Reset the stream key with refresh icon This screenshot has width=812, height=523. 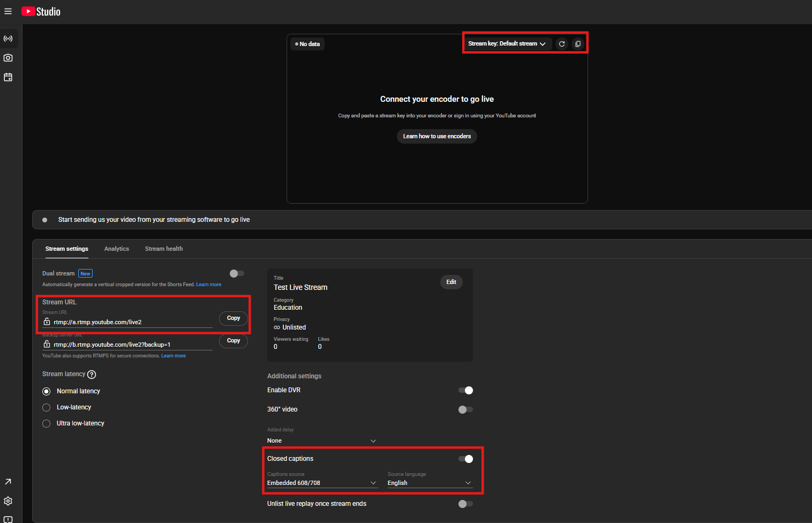point(562,44)
